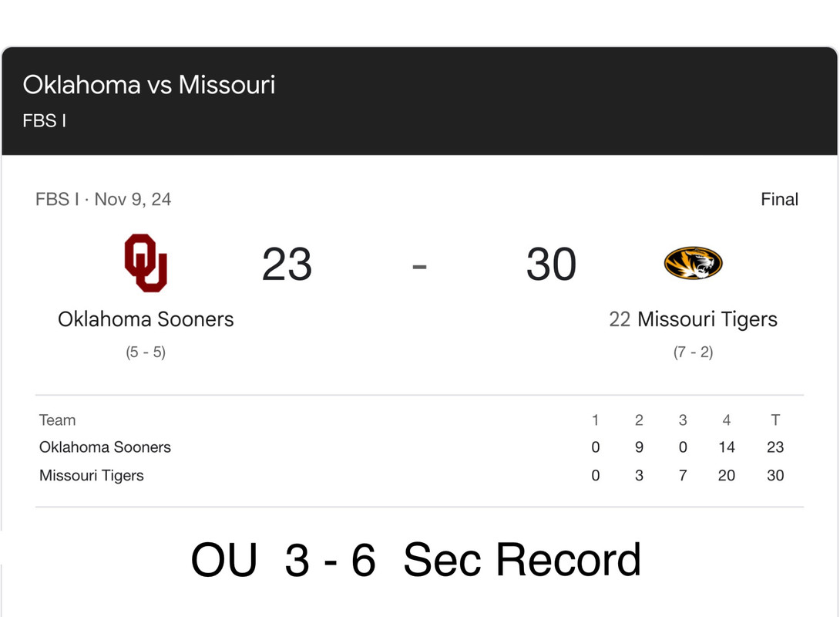Screen dimensions: 840x617
Task: Select the Oklahoma (5 - 5) record text
Action: pyautogui.click(x=146, y=352)
